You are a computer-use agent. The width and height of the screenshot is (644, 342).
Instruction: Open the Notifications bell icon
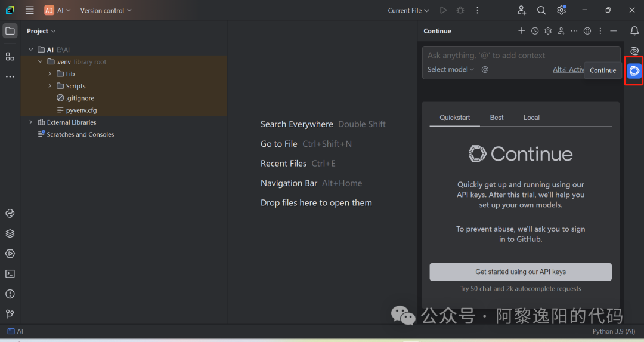[x=634, y=31]
